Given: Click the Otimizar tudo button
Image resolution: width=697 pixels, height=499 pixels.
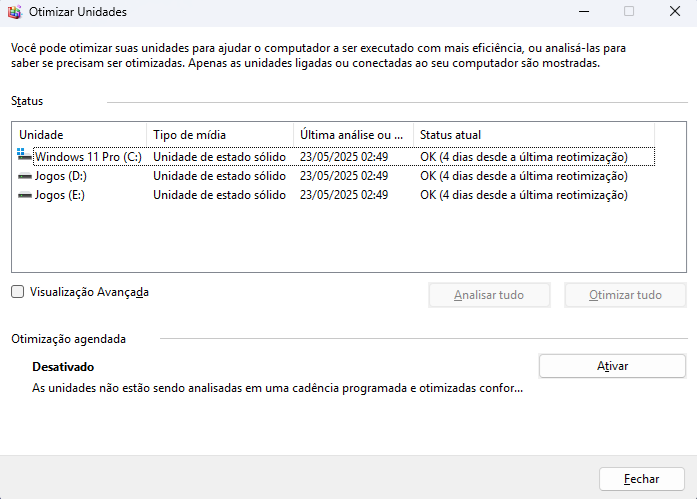Looking at the screenshot, I should (625, 295).
